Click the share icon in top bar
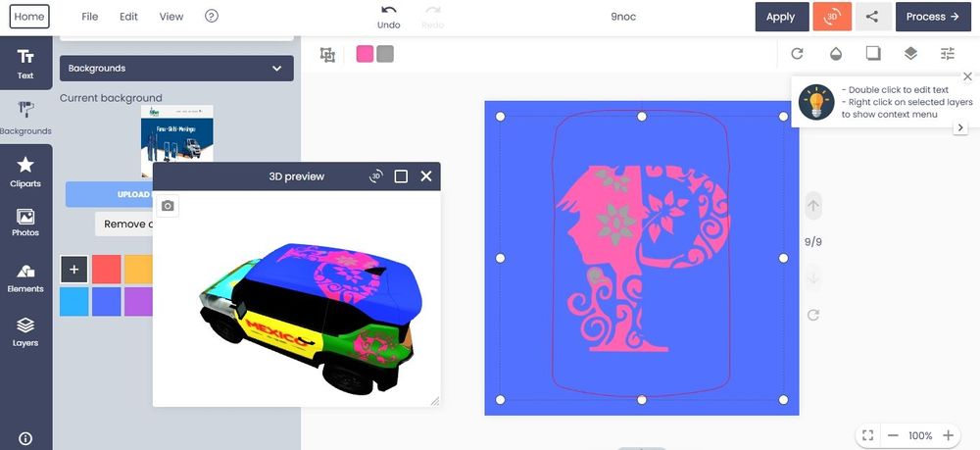Viewport: 980px width, 450px height. coord(871,17)
